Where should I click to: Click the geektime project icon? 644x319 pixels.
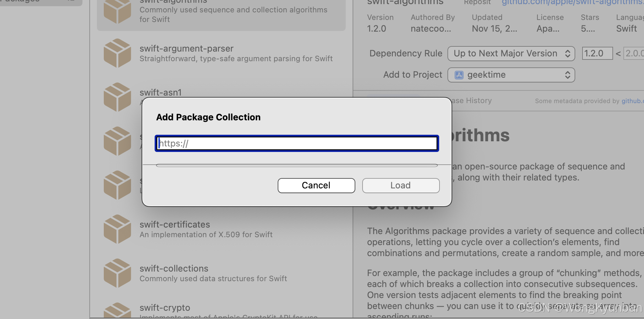tap(459, 75)
